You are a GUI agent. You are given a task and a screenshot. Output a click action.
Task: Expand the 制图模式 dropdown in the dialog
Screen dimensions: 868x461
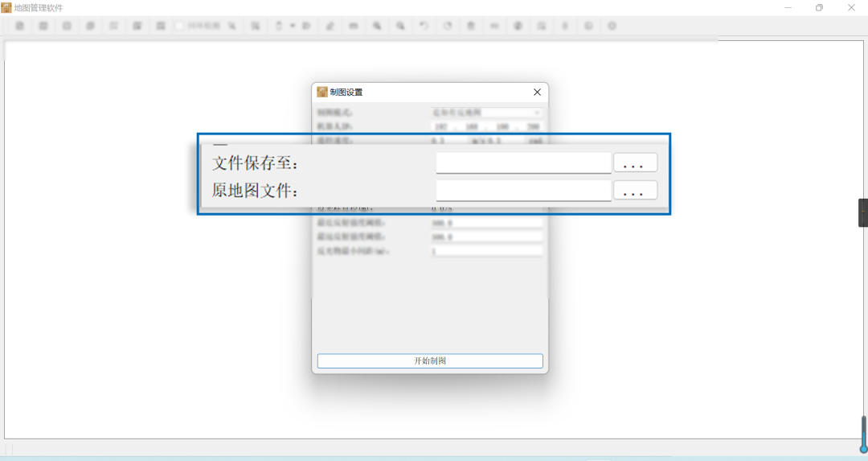(x=487, y=113)
